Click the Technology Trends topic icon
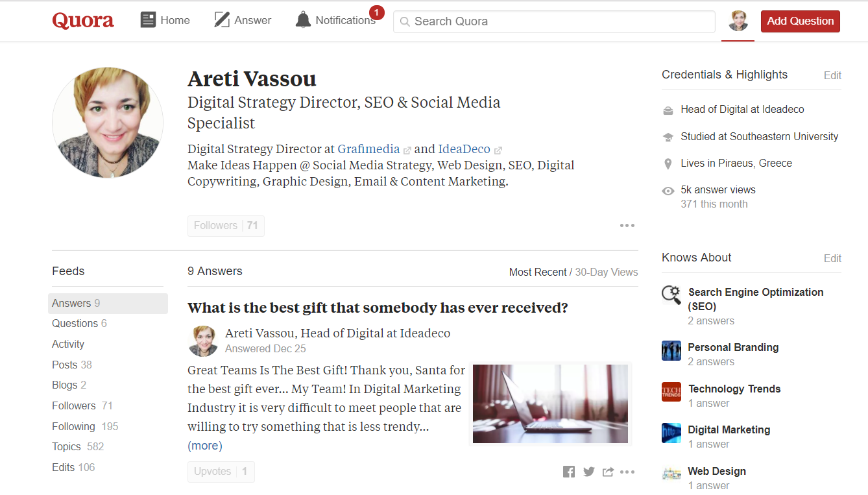The height and width of the screenshot is (495, 868). point(671,392)
